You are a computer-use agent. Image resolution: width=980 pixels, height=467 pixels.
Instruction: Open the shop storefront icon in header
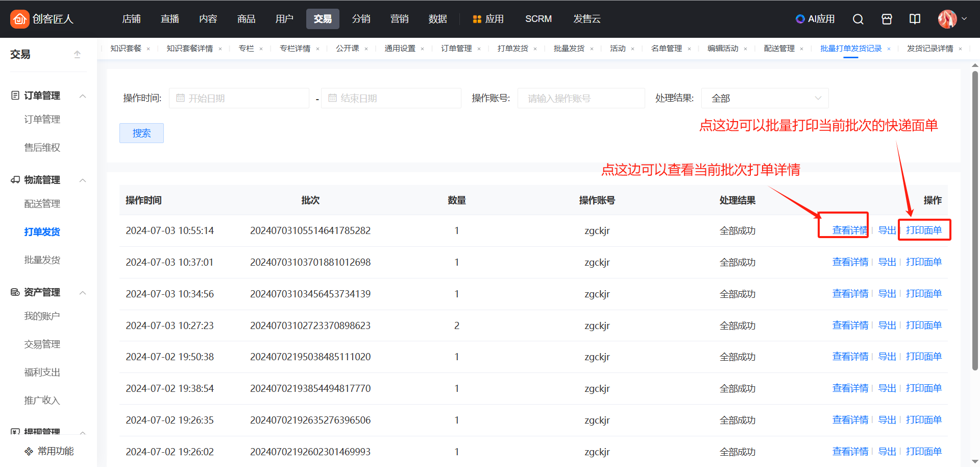[x=887, y=19]
